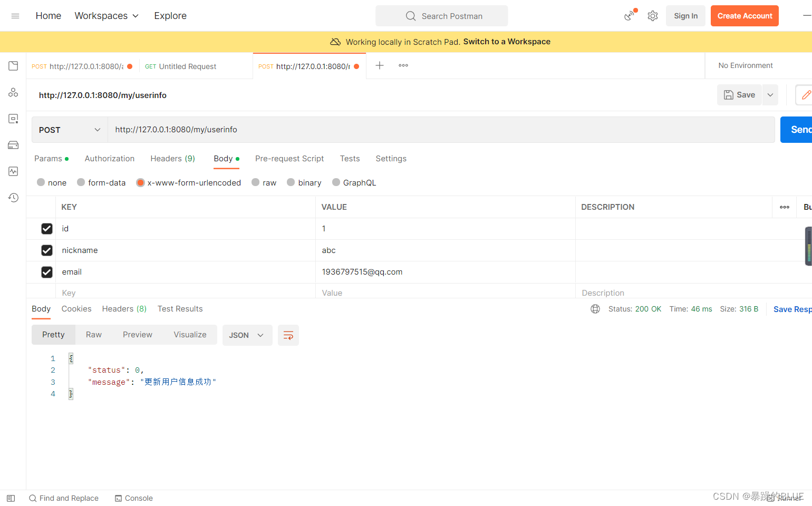Click the nickname value abc
This screenshot has width=812, height=506.
329,250
